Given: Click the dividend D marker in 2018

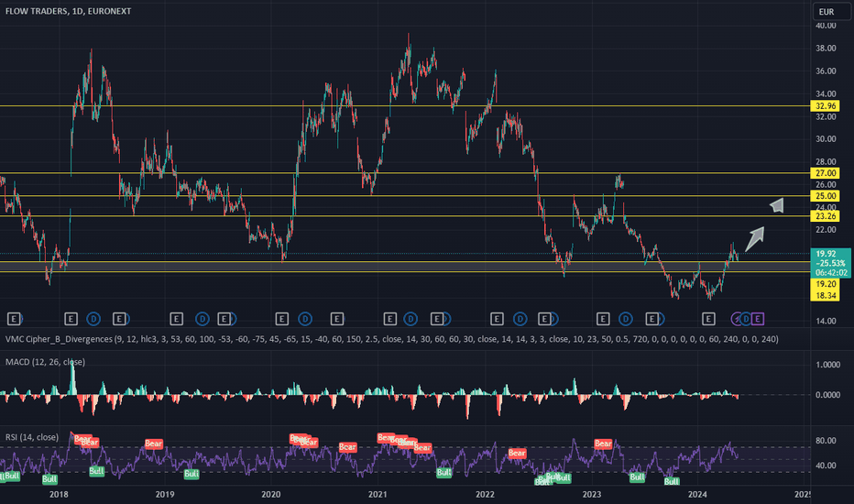Looking at the screenshot, I should [93, 319].
